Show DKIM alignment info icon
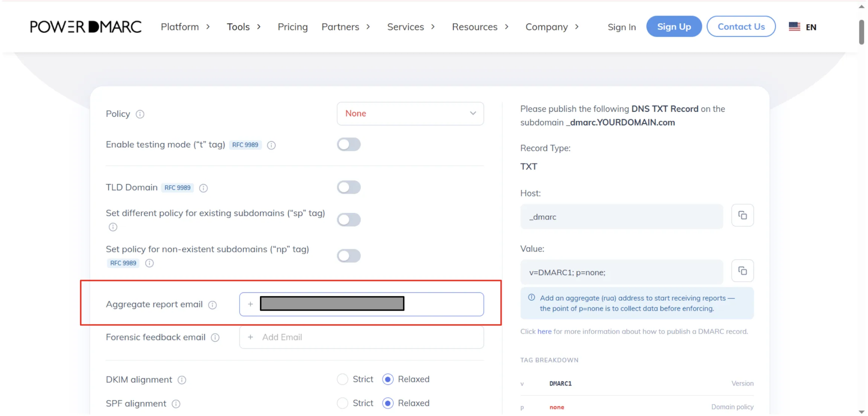This screenshot has width=868, height=416. coord(182,380)
